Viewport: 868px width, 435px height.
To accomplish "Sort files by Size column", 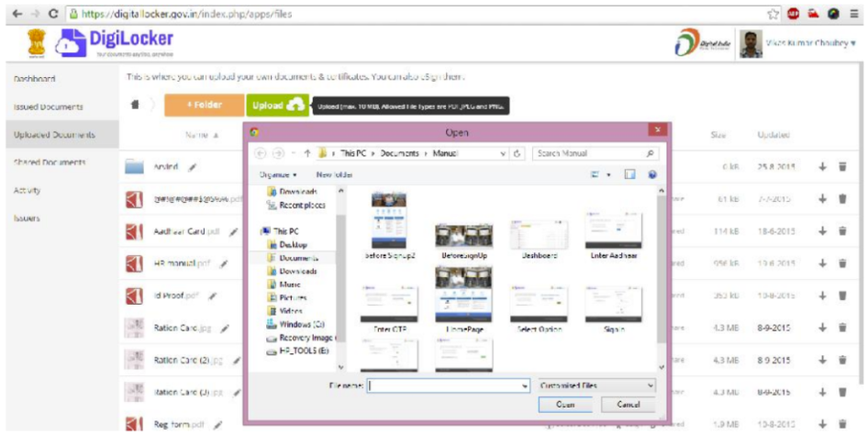I will (718, 135).
